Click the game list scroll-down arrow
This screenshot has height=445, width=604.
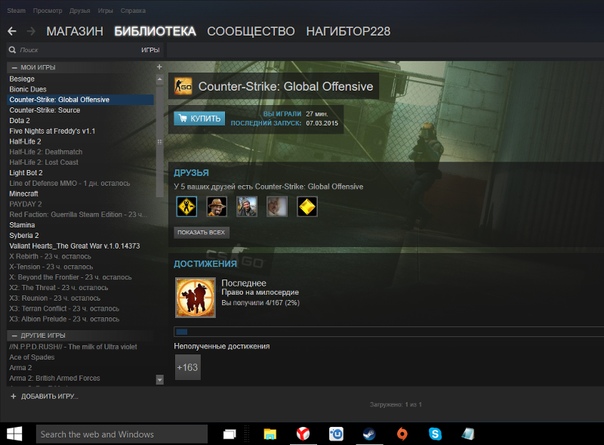160,380
